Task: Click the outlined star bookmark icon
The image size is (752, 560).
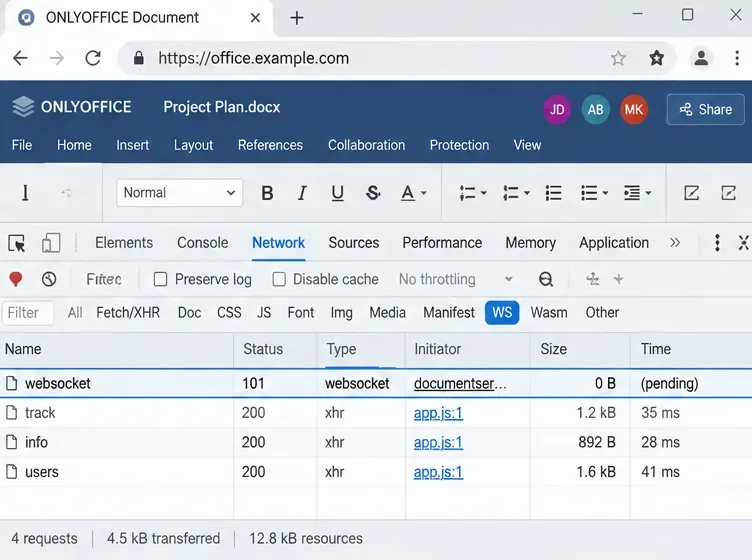Action: pos(618,58)
